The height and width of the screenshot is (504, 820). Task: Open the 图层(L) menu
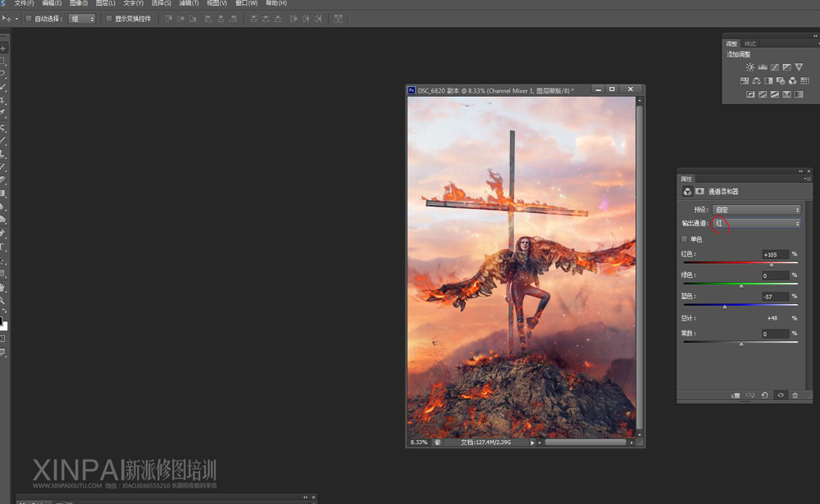(x=106, y=3)
